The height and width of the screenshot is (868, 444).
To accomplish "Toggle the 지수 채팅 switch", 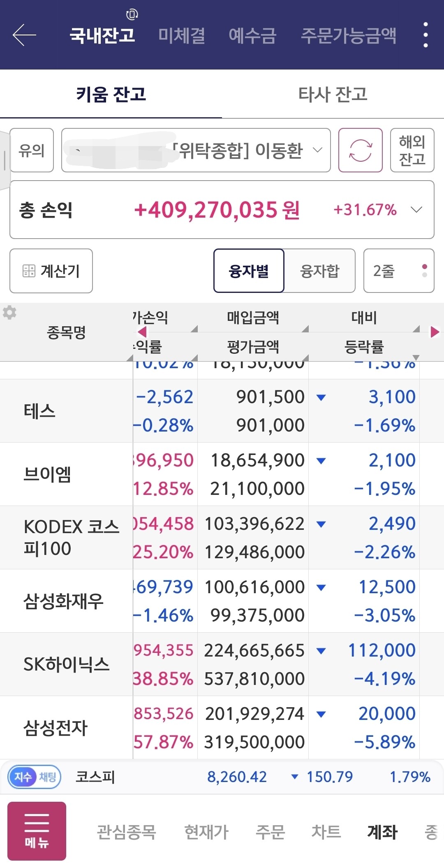I will tap(35, 777).
